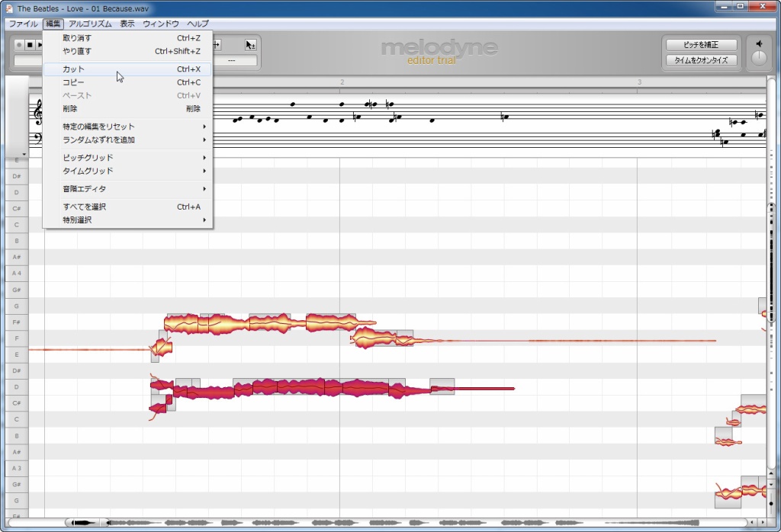Choose 削除 from the edit menu
This screenshot has width=781, height=532.
tap(128, 108)
